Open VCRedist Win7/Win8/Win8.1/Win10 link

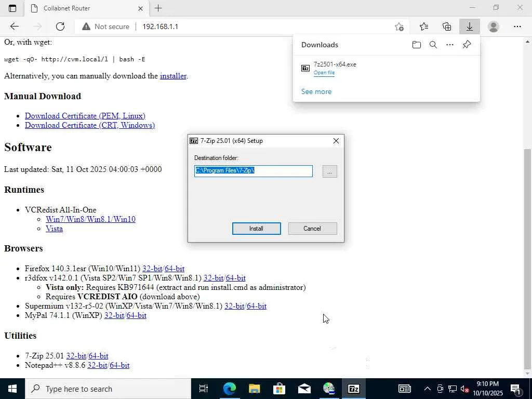(x=90, y=219)
